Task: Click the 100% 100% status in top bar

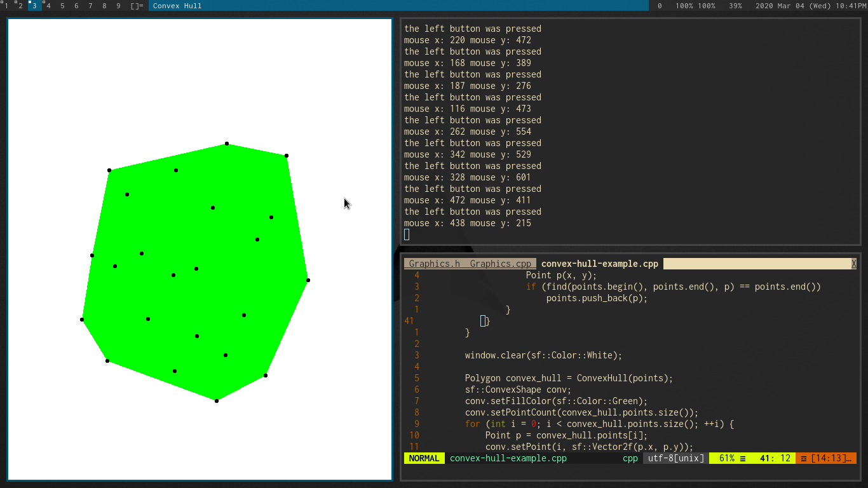Action: [x=695, y=6]
